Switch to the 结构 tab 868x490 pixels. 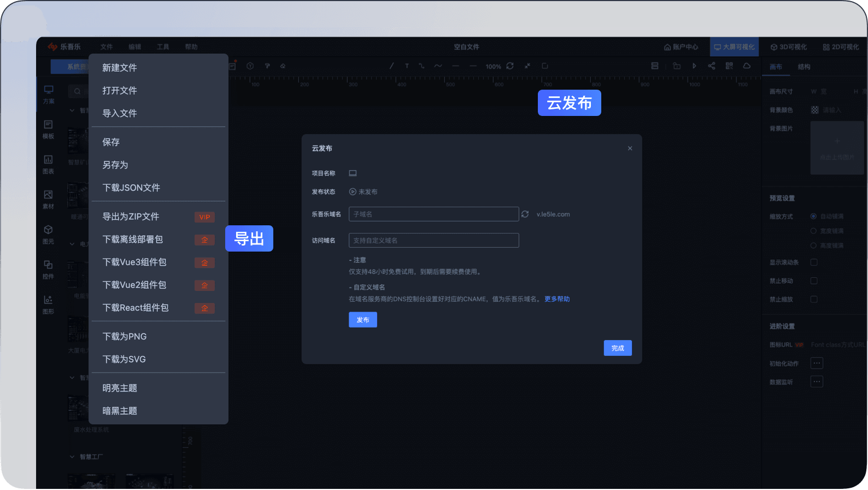pos(804,67)
